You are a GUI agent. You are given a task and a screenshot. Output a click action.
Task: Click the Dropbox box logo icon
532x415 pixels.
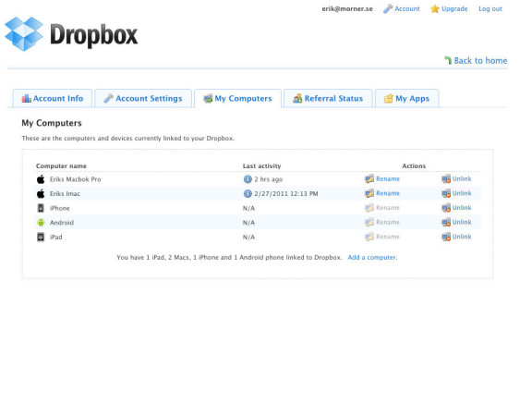click(x=24, y=33)
